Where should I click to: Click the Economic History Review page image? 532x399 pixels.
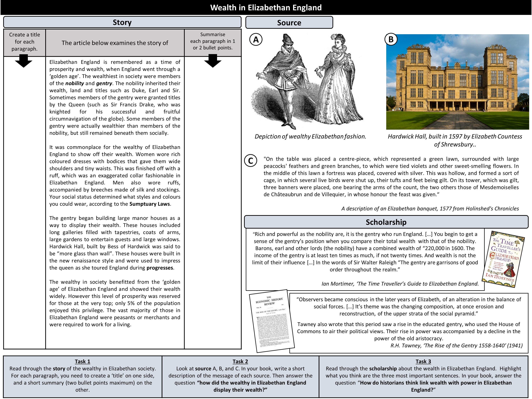click(272, 321)
